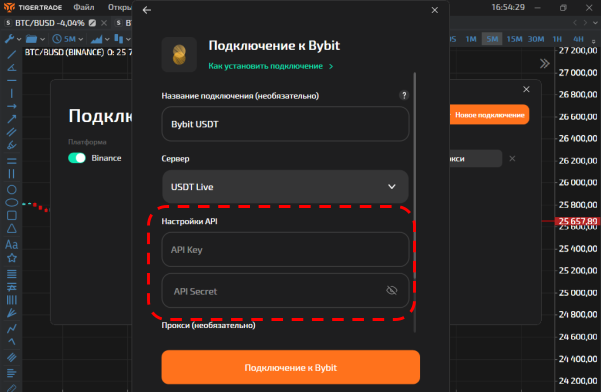Close the background Подключения window
Screen dimensions: 601x392
[526, 89]
